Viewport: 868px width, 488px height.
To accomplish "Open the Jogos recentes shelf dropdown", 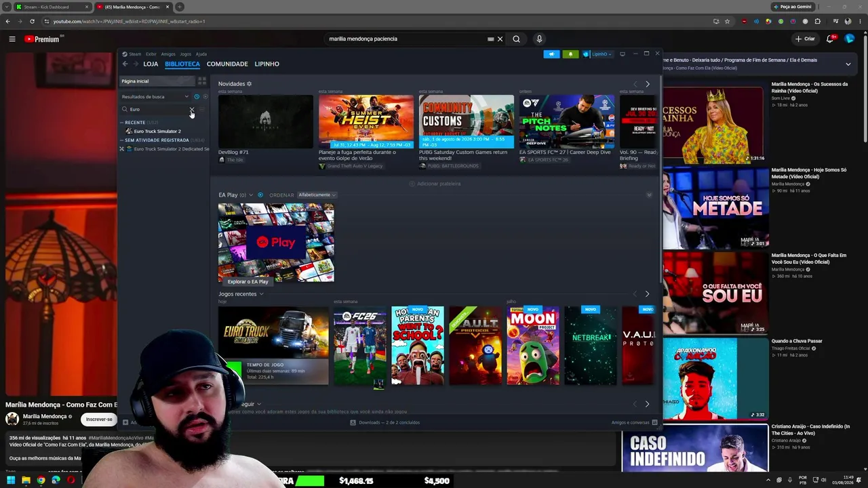I will pos(261,294).
